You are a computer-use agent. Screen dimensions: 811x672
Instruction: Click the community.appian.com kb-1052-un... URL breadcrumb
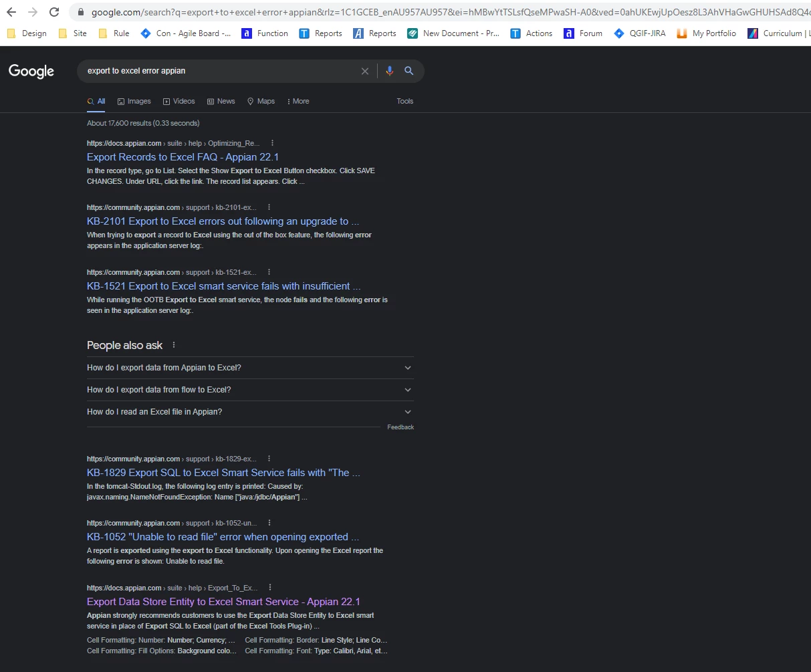[172, 523]
